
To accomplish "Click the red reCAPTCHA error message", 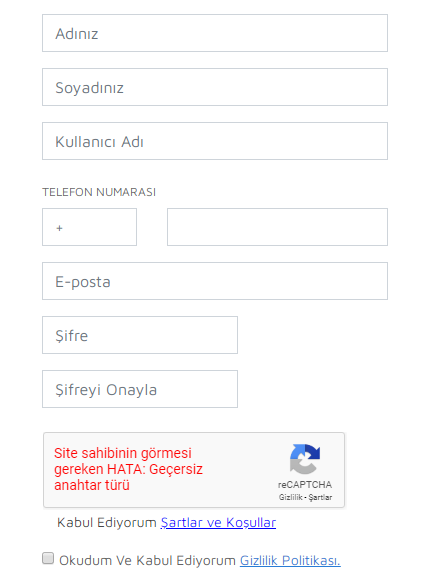I will pos(128,469).
